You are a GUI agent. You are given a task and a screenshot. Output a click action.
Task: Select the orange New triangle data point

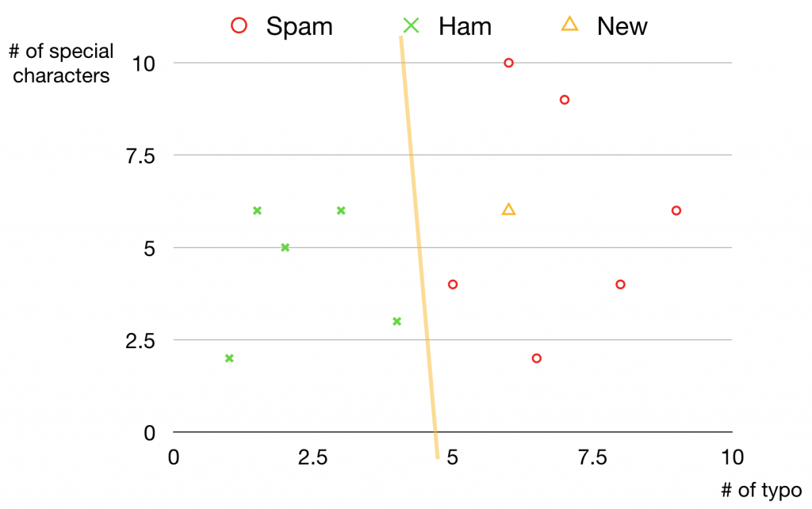(508, 209)
